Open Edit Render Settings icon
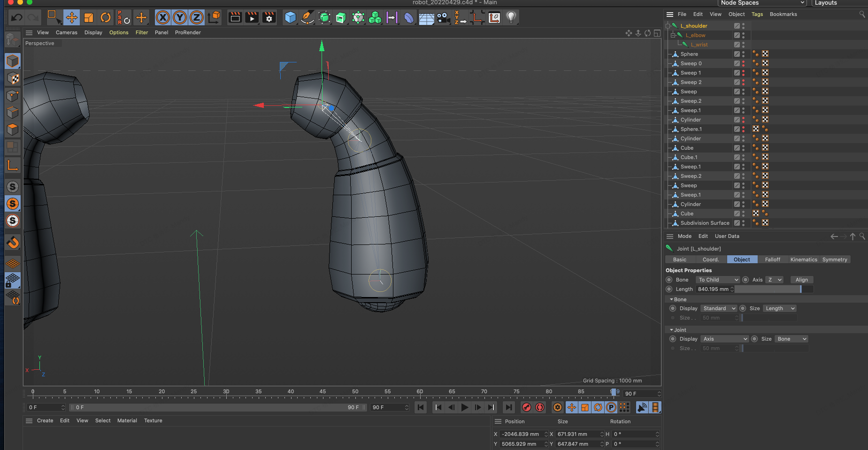The width and height of the screenshot is (868, 450). tap(269, 18)
